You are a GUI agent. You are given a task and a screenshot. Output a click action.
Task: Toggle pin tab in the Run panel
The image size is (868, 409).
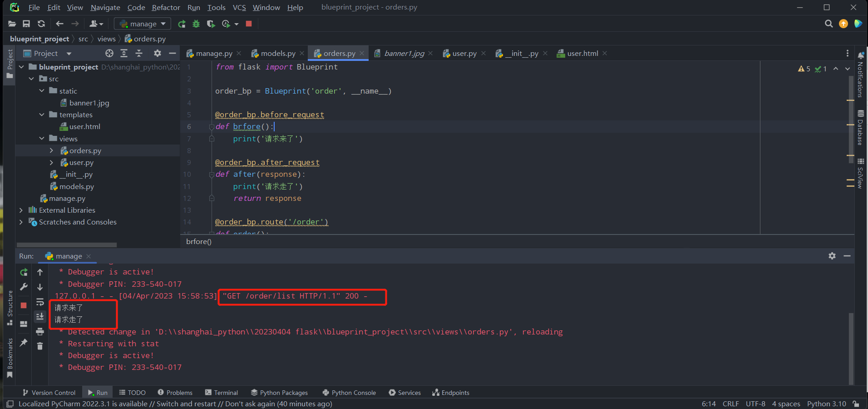[24, 342]
